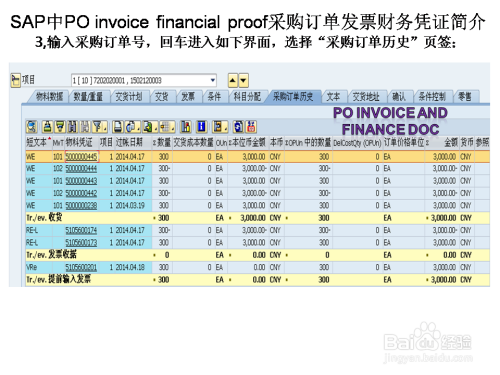Open the 交货 tab
The image size is (500, 375).
[162, 97]
